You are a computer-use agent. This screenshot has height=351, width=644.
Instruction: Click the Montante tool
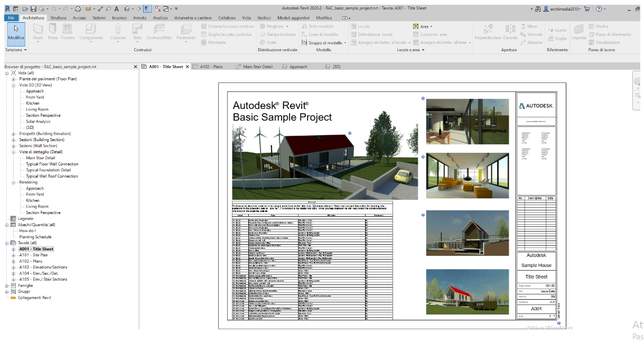click(x=213, y=42)
